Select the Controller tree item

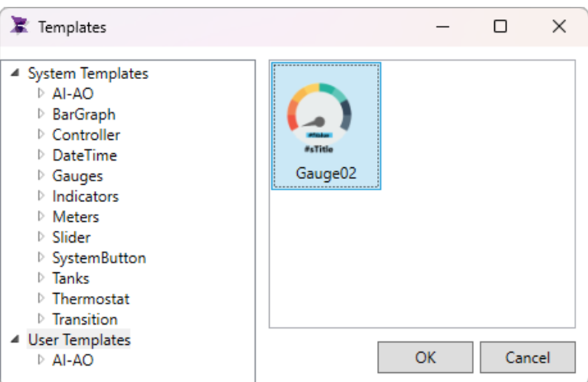pyautogui.click(x=86, y=135)
